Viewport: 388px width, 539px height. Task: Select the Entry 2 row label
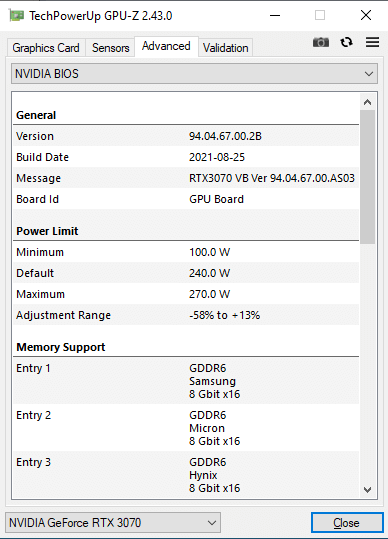[33, 415]
